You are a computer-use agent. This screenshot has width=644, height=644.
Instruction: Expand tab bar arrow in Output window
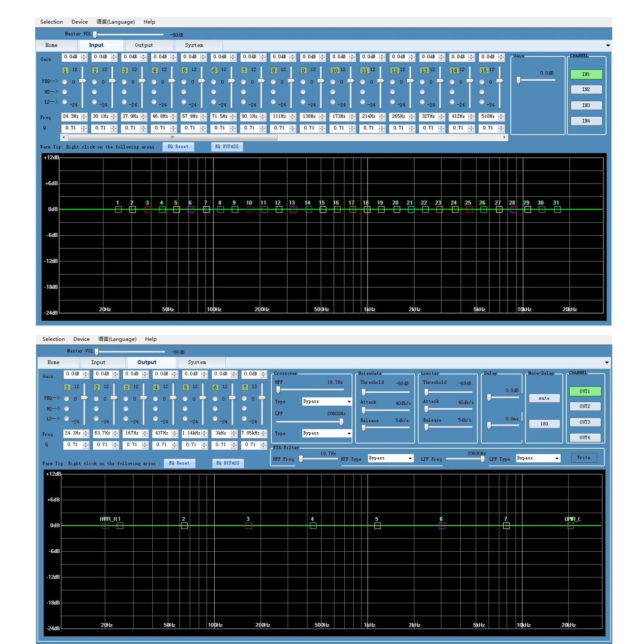coord(607,363)
